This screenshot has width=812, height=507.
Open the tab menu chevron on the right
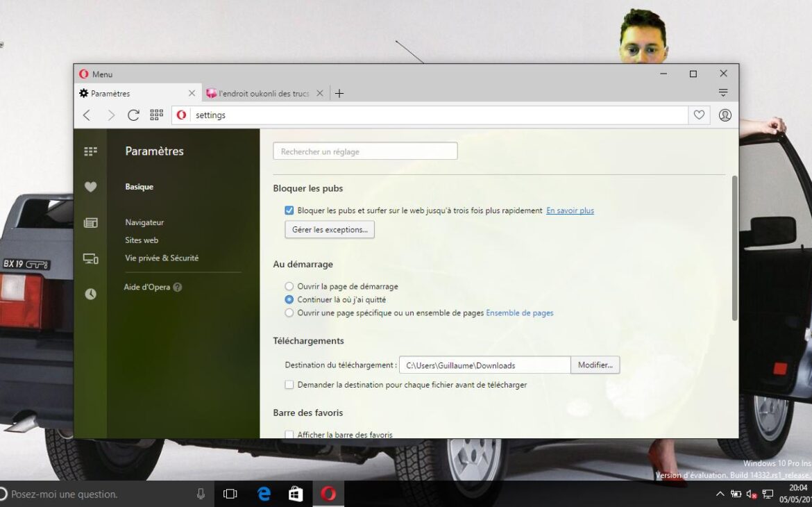(x=723, y=92)
